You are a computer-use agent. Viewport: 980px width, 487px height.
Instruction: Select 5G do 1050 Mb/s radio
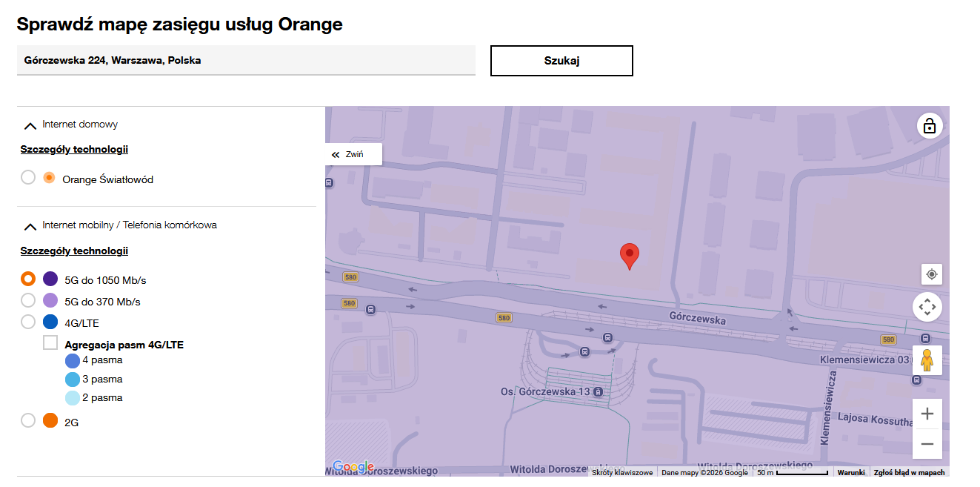(x=28, y=279)
